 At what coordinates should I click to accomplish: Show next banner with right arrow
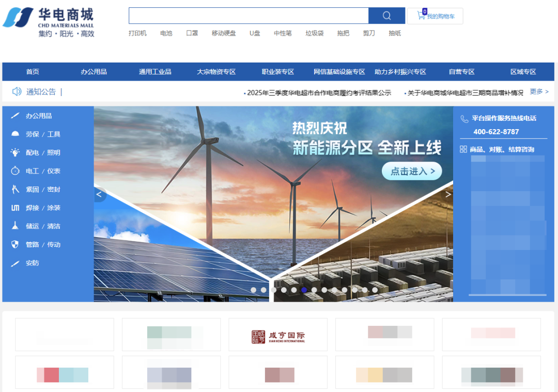click(447, 195)
